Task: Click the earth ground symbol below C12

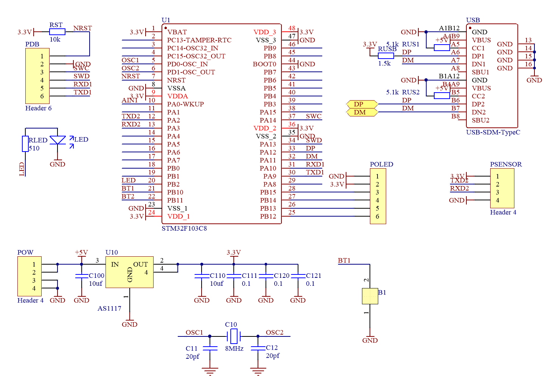Action: point(258,372)
